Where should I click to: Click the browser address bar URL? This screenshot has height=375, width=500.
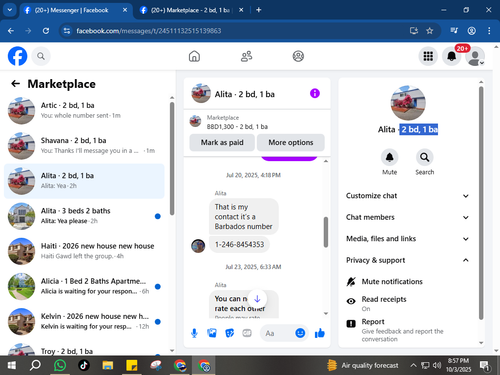(x=149, y=31)
